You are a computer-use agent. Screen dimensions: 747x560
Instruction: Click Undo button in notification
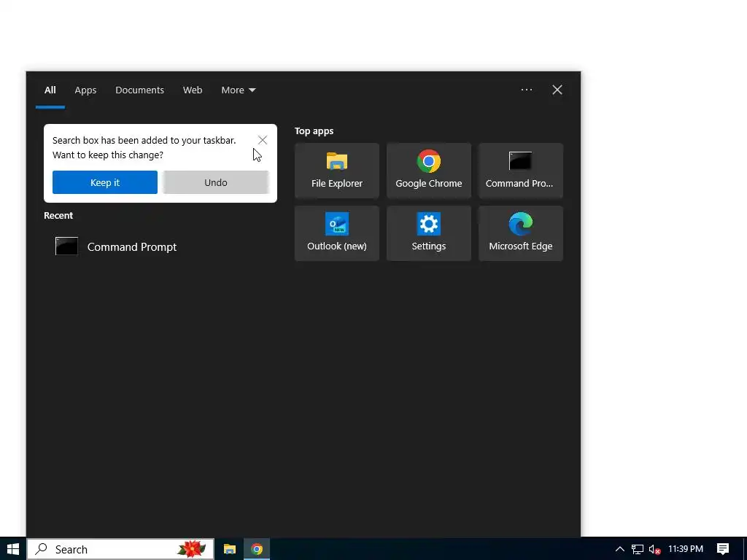point(216,182)
